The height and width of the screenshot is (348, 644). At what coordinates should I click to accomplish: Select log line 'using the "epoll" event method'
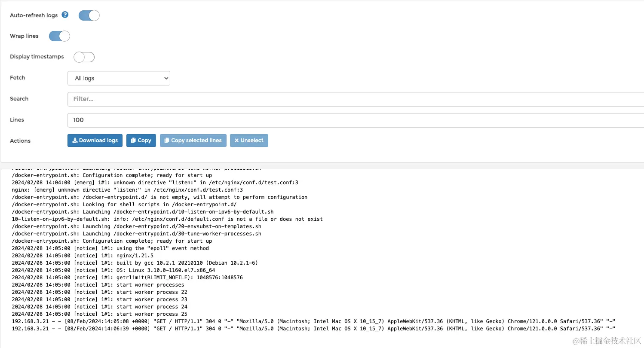[x=110, y=248]
